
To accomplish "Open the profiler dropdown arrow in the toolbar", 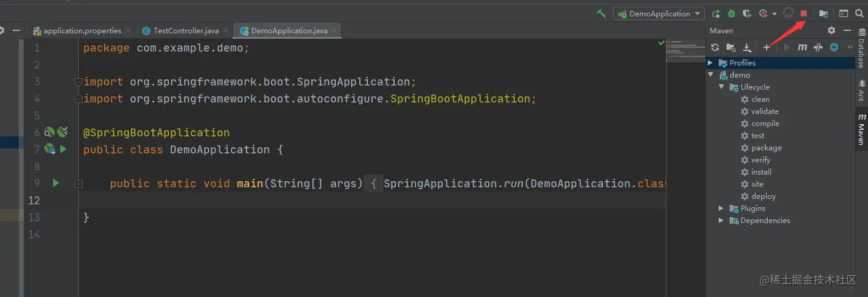I will [x=775, y=14].
